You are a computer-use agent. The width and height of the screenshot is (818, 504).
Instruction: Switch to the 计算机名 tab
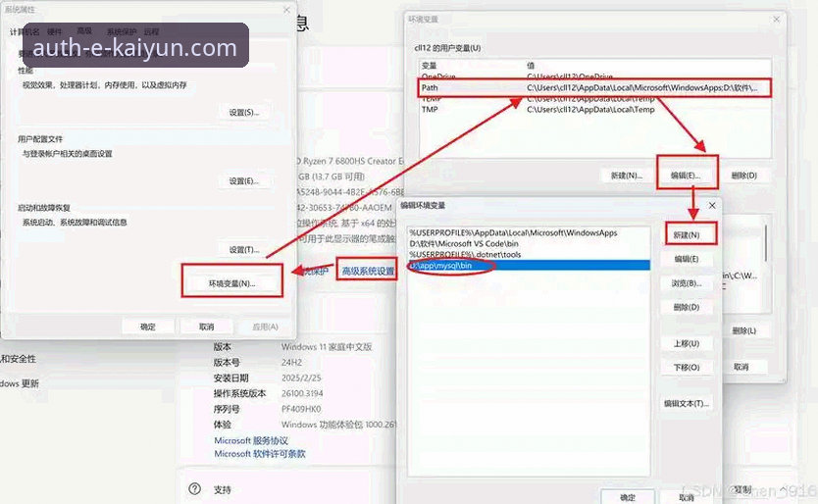coord(24,31)
